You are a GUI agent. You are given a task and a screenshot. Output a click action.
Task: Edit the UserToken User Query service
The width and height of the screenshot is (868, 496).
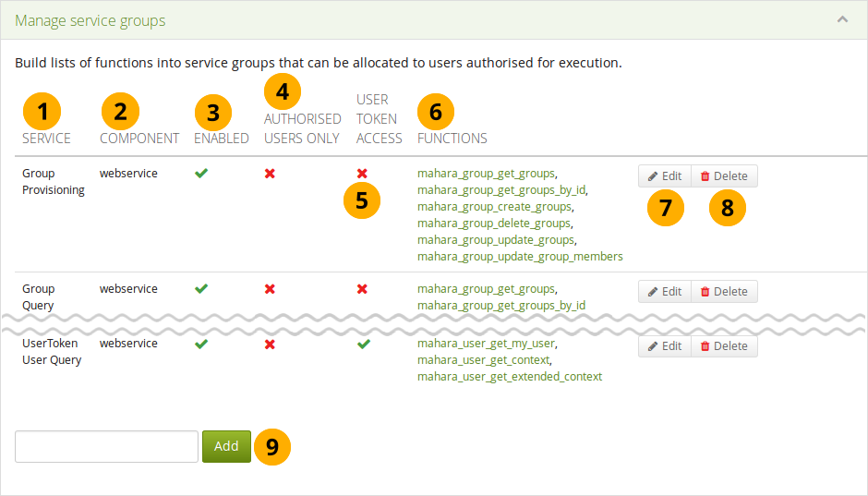(x=664, y=346)
